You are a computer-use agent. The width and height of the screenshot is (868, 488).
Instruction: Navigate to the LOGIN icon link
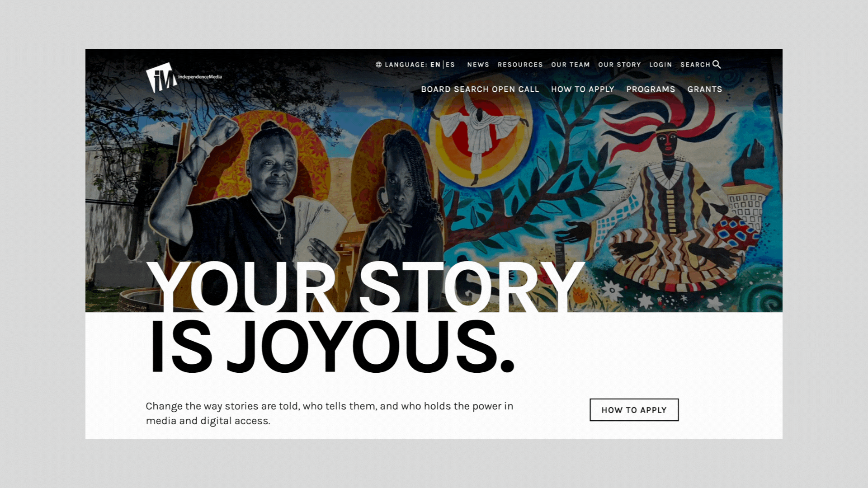pyautogui.click(x=660, y=64)
